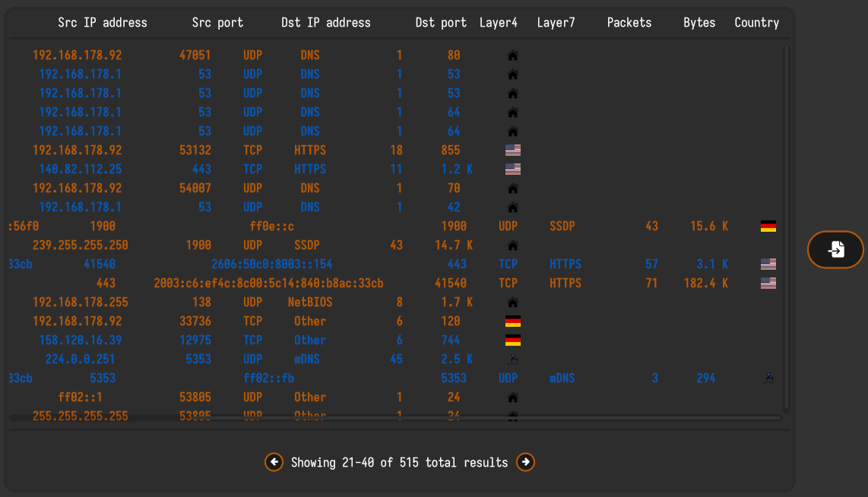Click the German flag on the SSDP 15.6 K row

(768, 226)
